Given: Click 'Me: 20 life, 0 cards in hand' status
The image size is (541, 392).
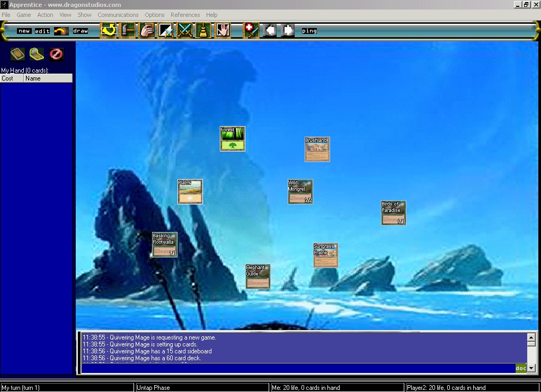Looking at the screenshot, I should click(x=337, y=388).
